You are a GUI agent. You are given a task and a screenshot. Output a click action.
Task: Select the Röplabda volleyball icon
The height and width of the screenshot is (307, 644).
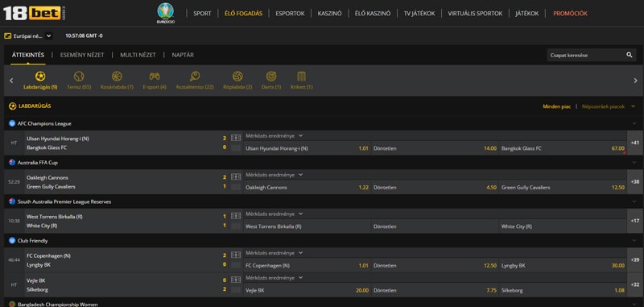[237, 77]
